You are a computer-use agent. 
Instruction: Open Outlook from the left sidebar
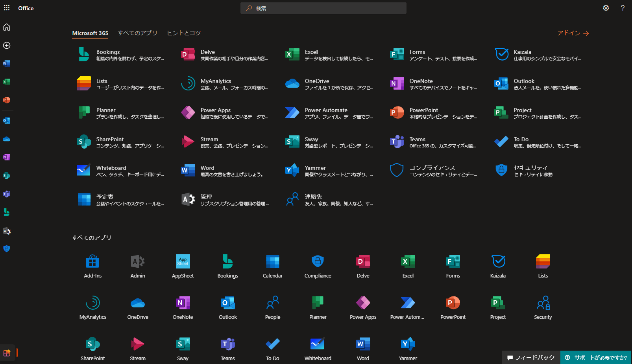(x=7, y=121)
